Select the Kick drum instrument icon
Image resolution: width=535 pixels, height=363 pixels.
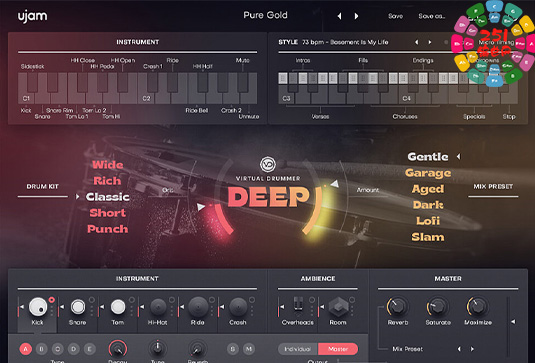[38, 306]
